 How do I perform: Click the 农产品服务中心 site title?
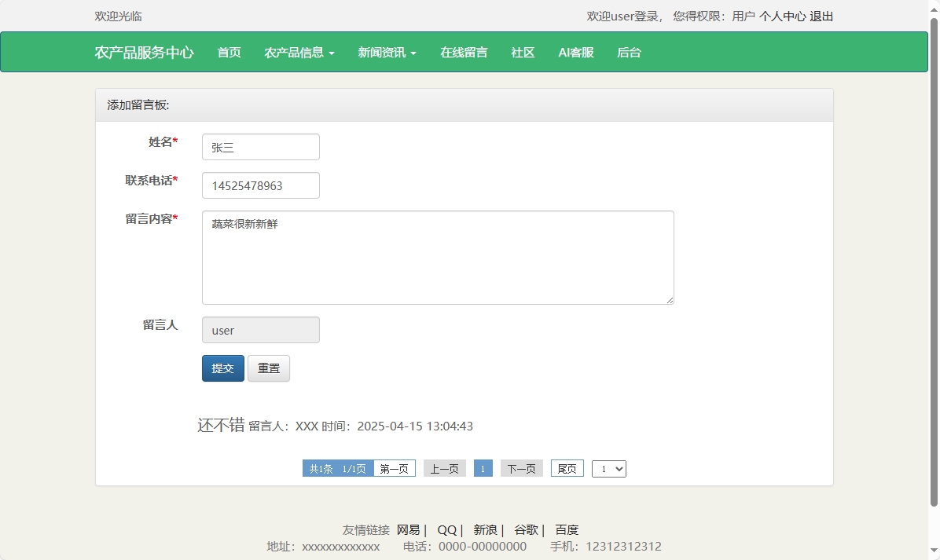click(145, 52)
